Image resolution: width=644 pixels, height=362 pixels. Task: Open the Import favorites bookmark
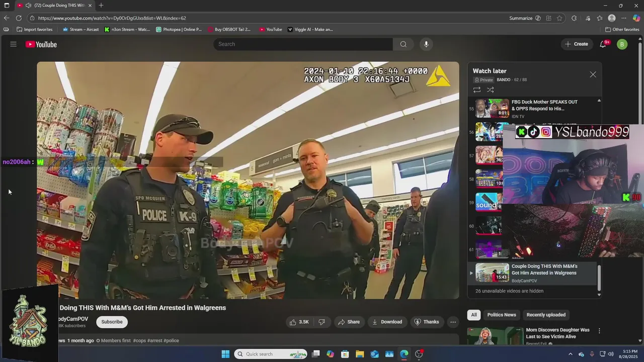[x=35, y=30]
